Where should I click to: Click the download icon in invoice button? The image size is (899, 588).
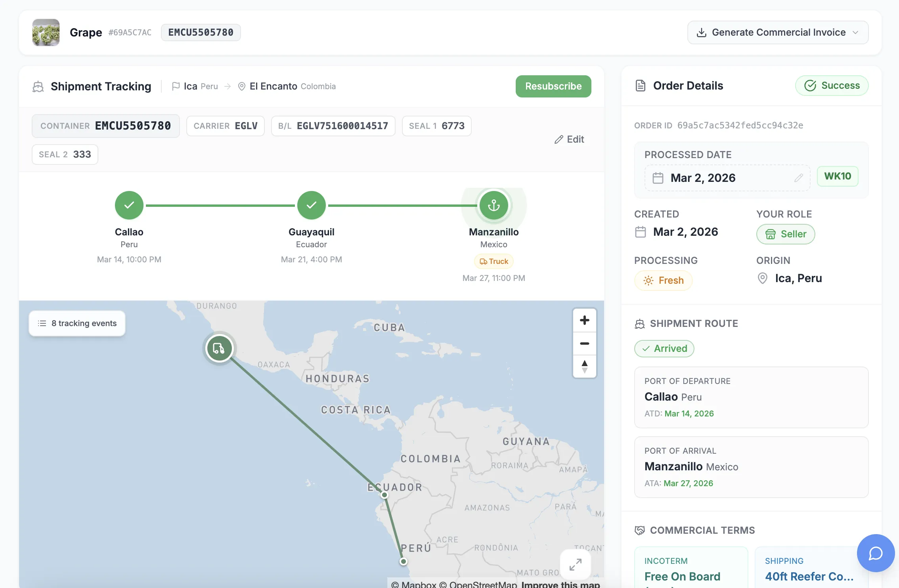click(702, 32)
